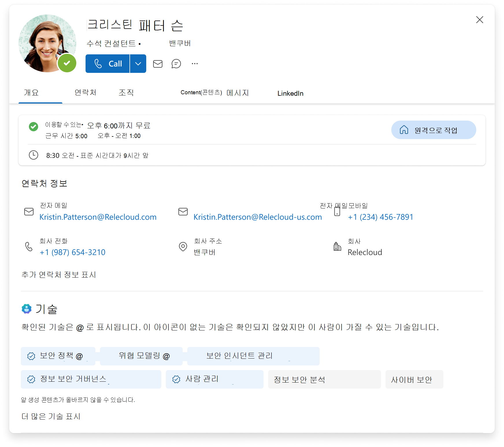Click the work phone handset icon
Viewport: 504px width, 447px height.
[x=29, y=247]
